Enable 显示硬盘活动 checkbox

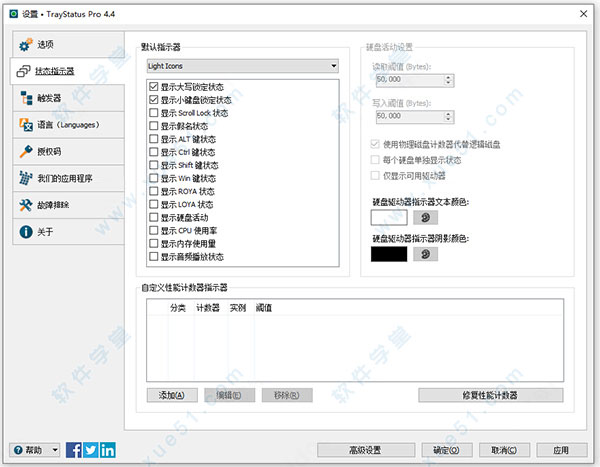click(153, 217)
